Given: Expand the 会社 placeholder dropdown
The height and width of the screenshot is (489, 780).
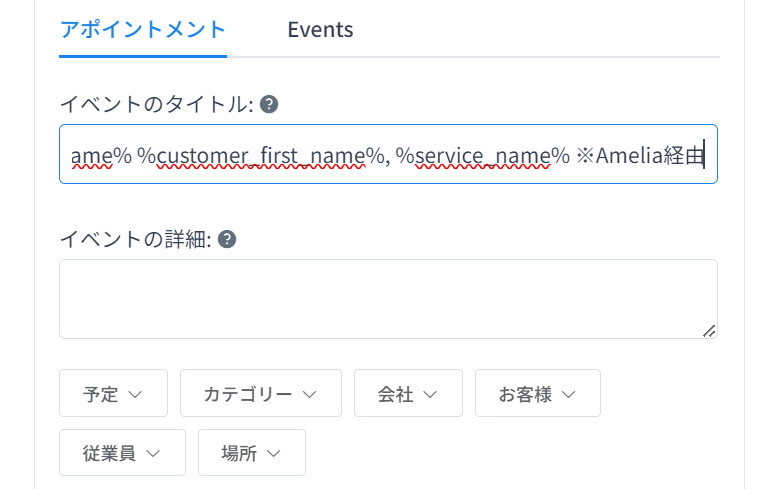Looking at the screenshot, I should 408,393.
